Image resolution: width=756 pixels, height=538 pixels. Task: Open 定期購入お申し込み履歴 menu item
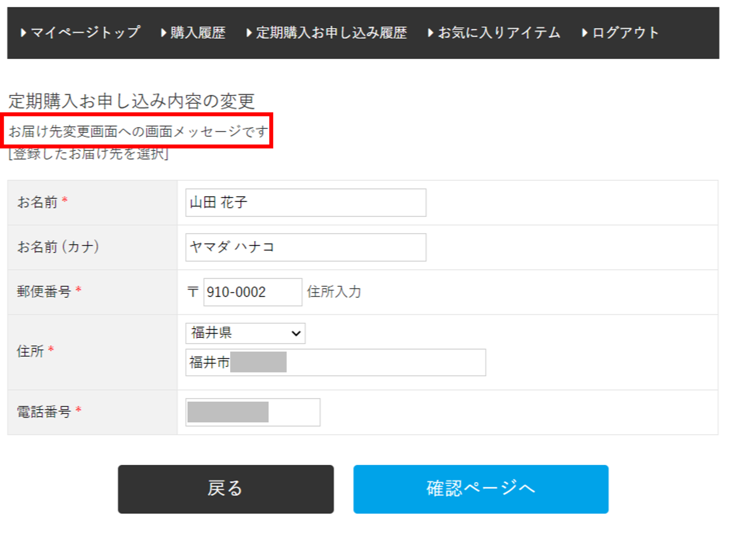[331, 33]
